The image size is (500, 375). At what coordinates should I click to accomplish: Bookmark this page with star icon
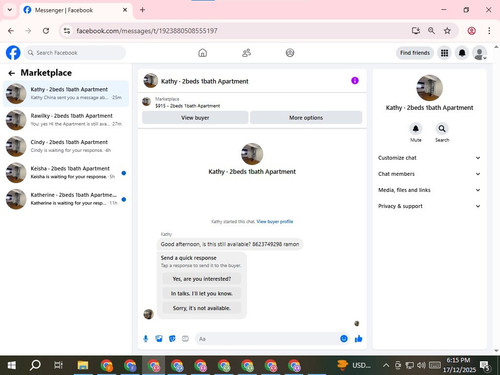coord(447,31)
